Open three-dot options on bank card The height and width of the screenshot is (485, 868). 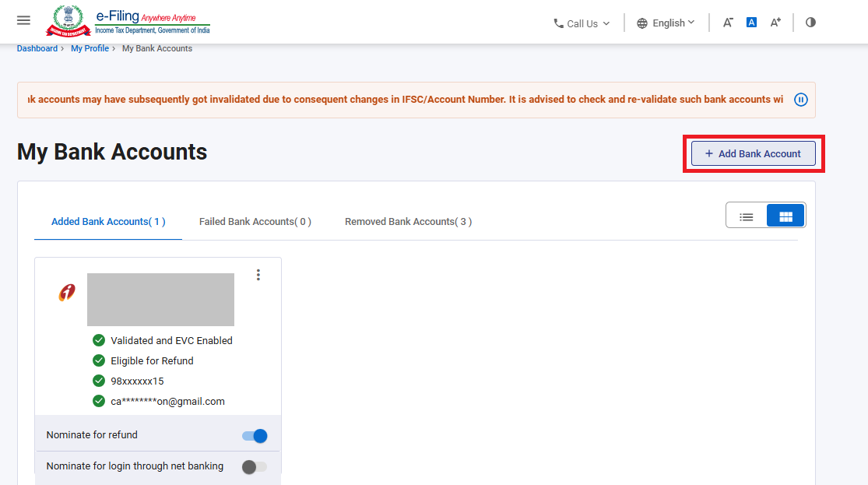pyautogui.click(x=258, y=275)
